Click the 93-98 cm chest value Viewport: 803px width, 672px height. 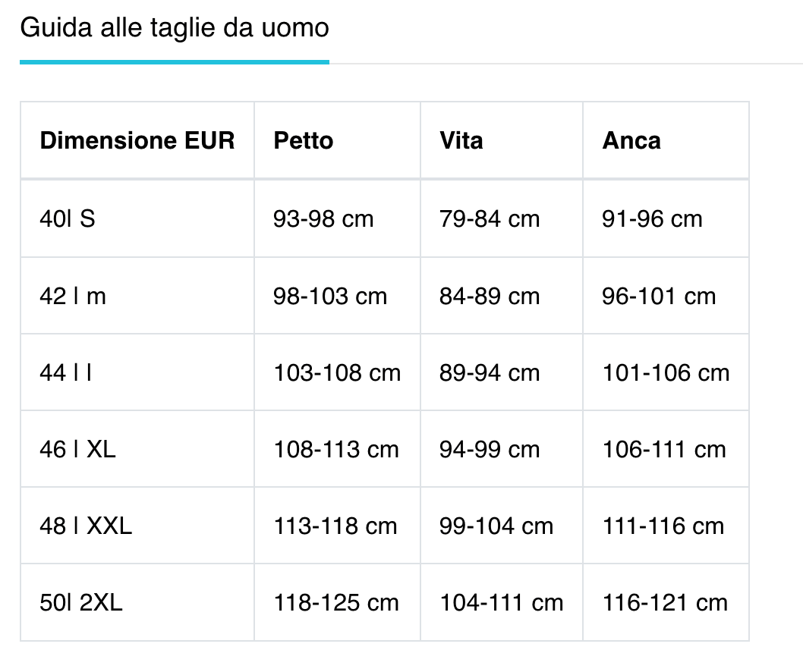(323, 219)
